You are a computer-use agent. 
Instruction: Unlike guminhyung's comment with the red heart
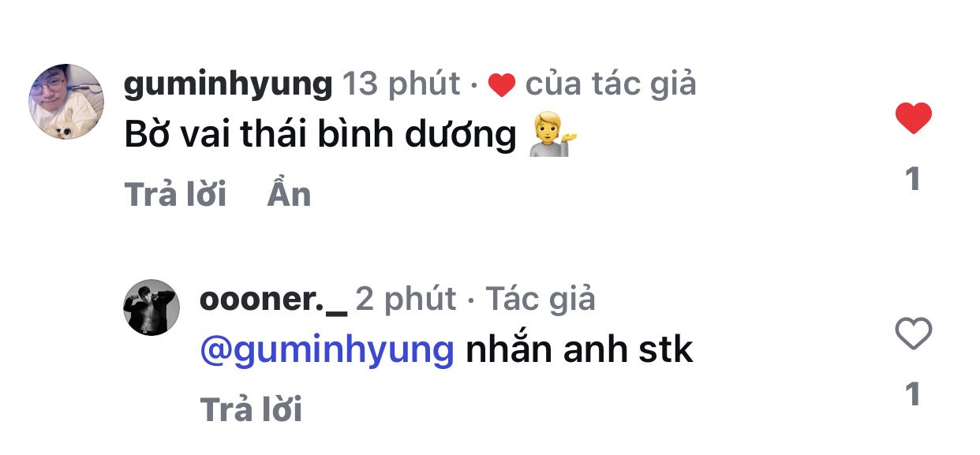coord(913,118)
